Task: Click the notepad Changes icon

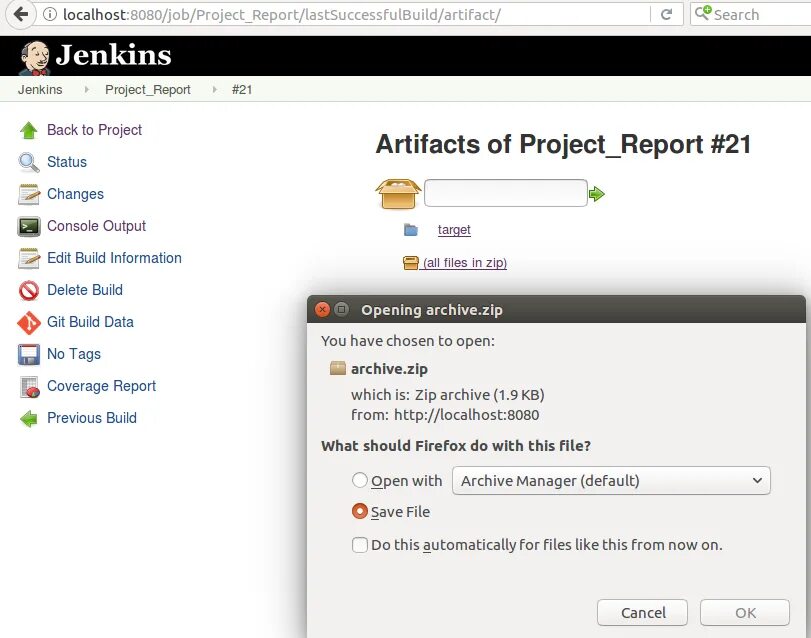Action: (x=29, y=194)
